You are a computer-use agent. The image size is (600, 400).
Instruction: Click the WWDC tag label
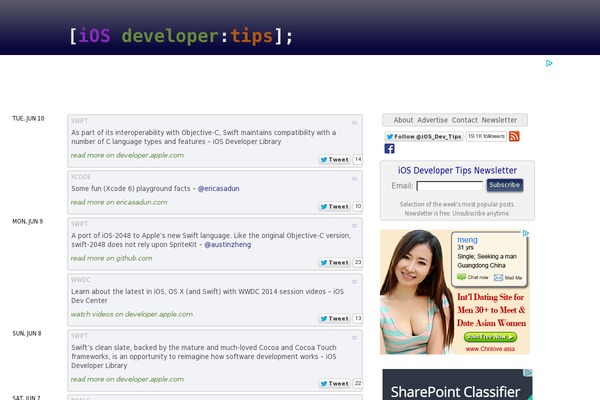click(80, 280)
